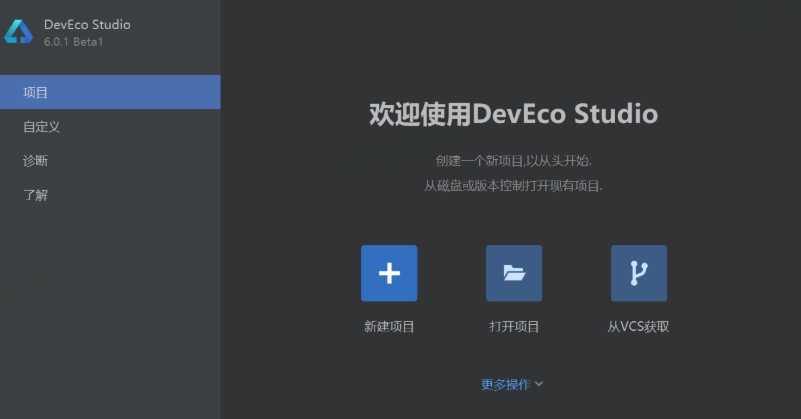Expand the 更多操作 dropdown link
This screenshot has width=801, height=419.
coord(512,384)
